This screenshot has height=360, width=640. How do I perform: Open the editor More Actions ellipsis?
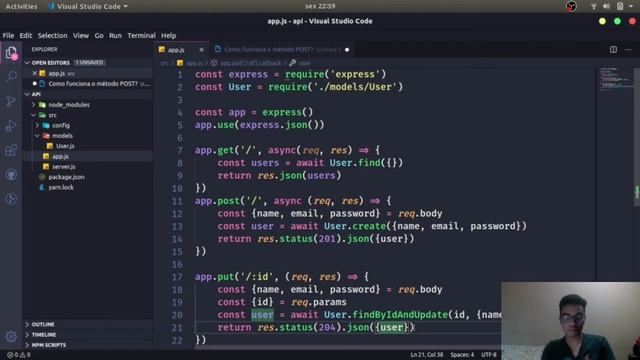[628, 49]
